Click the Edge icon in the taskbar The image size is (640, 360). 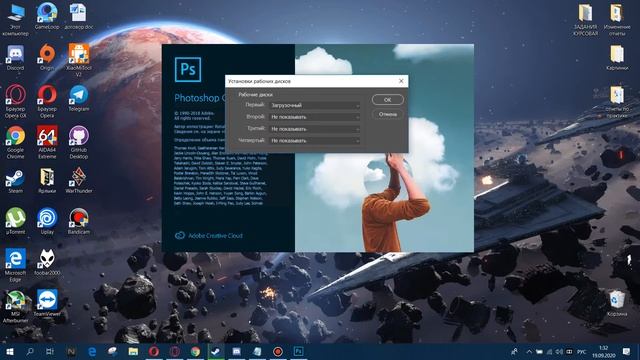tap(92, 351)
